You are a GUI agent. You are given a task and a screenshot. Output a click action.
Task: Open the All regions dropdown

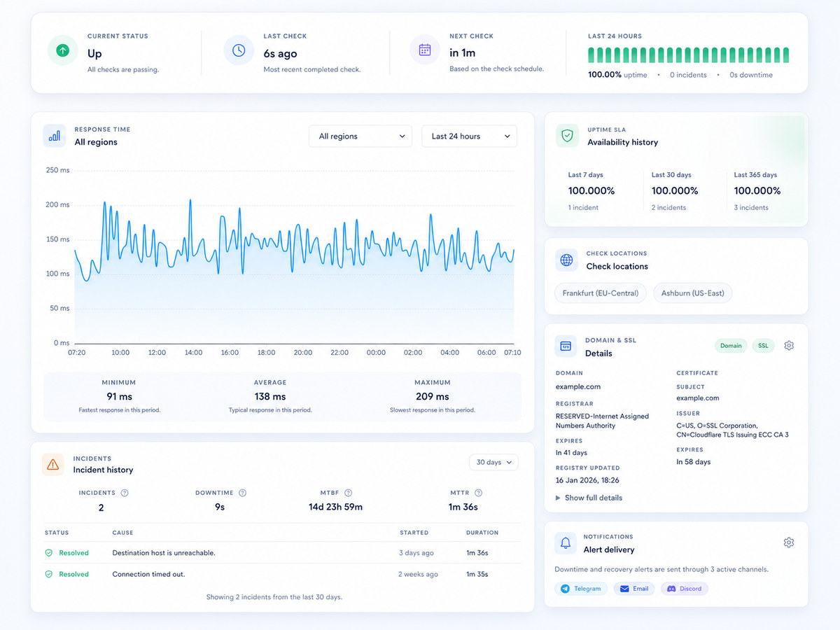pyautogui.click(x=360, y=136)
